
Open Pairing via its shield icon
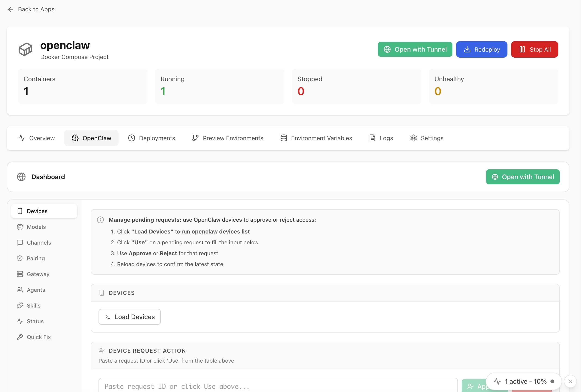pos(20,258)
